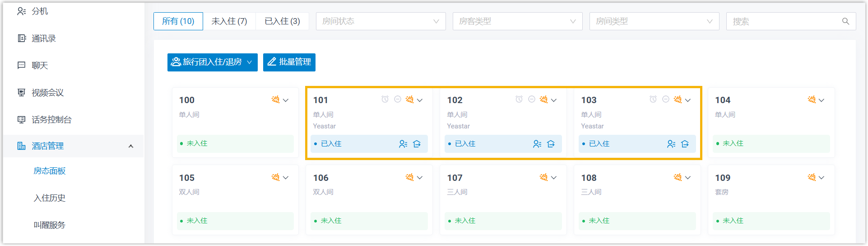Switch to the 已入住 (3) tab

pos(282,21)
